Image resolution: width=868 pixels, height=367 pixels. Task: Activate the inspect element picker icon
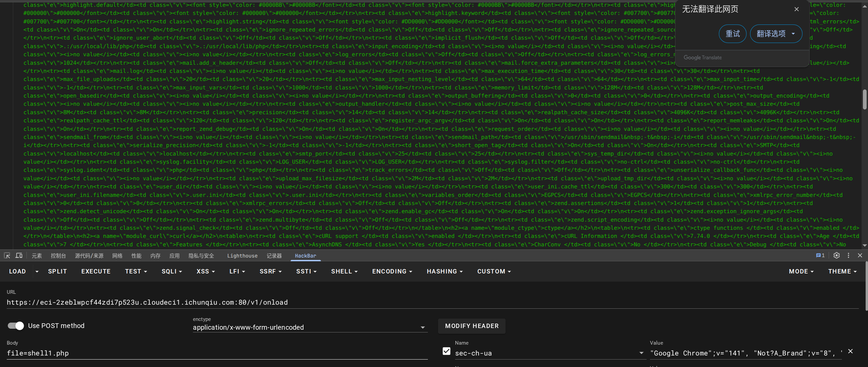click(7, 256)
